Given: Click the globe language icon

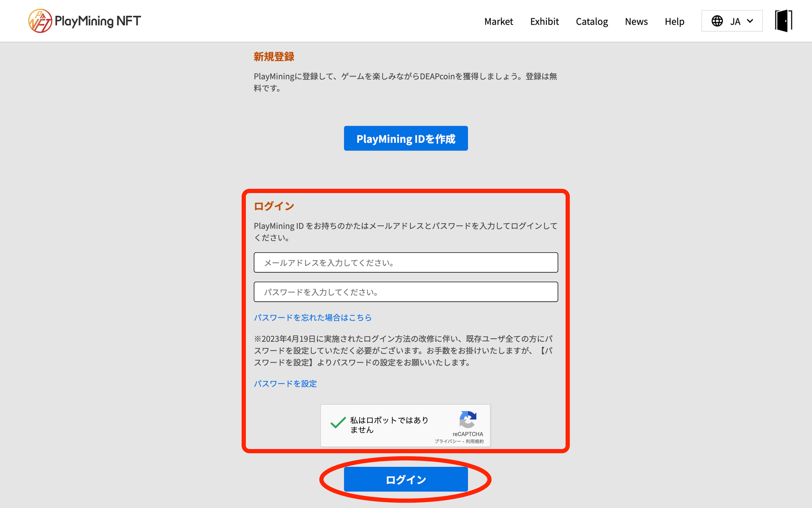Looking at the screenshot, I should pos(717,21).
